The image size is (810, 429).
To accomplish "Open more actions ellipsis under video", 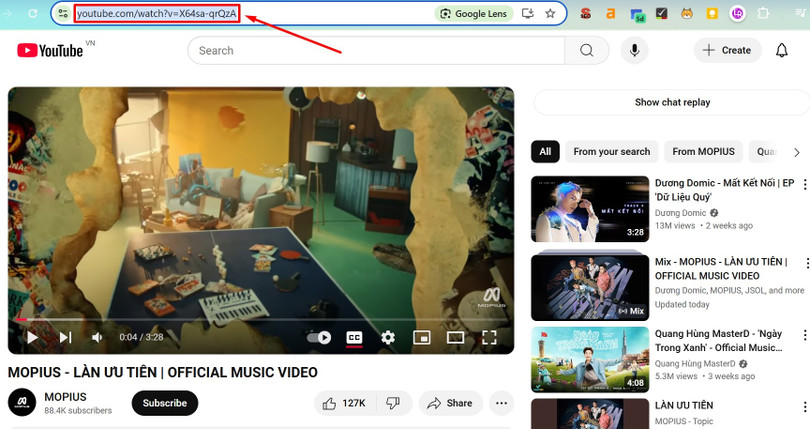I will pos(501,403).
